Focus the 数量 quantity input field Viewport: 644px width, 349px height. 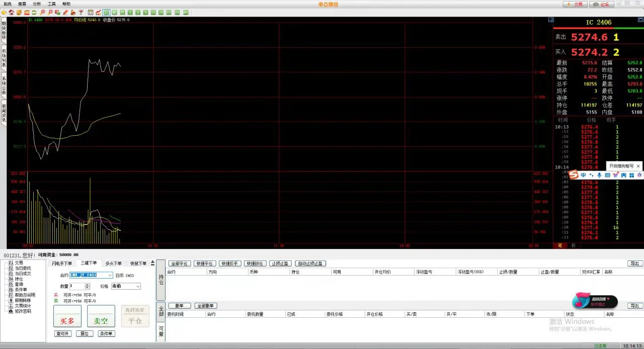coord(77,286)
